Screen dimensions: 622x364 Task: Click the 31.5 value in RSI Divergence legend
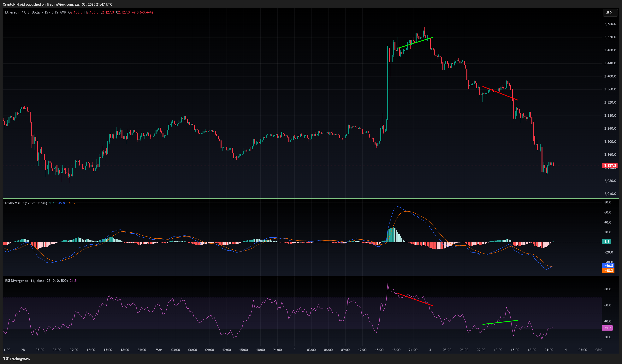[x=73, y=281]
